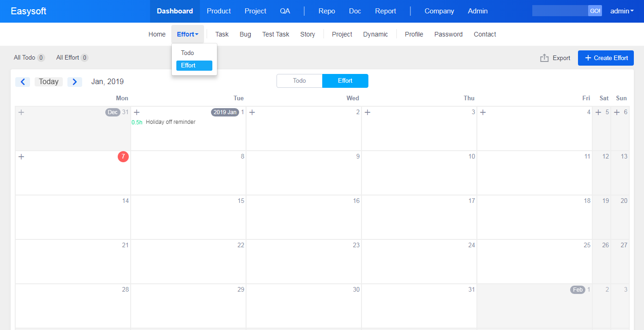Viewport: 644px width, 330px height.
Task: Click plus icon on Thursday January 3
Action: click(367, 112)
